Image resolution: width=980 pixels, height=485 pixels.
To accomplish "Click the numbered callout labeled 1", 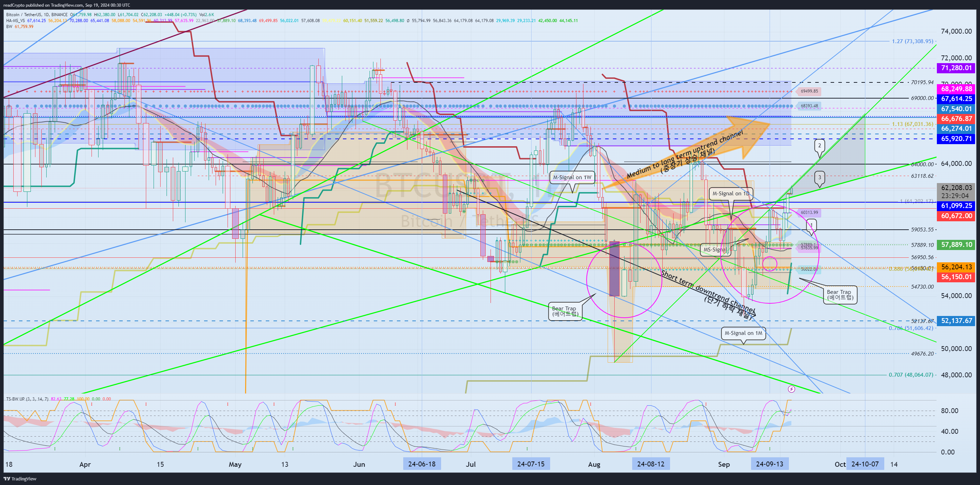I will point(811,225).
